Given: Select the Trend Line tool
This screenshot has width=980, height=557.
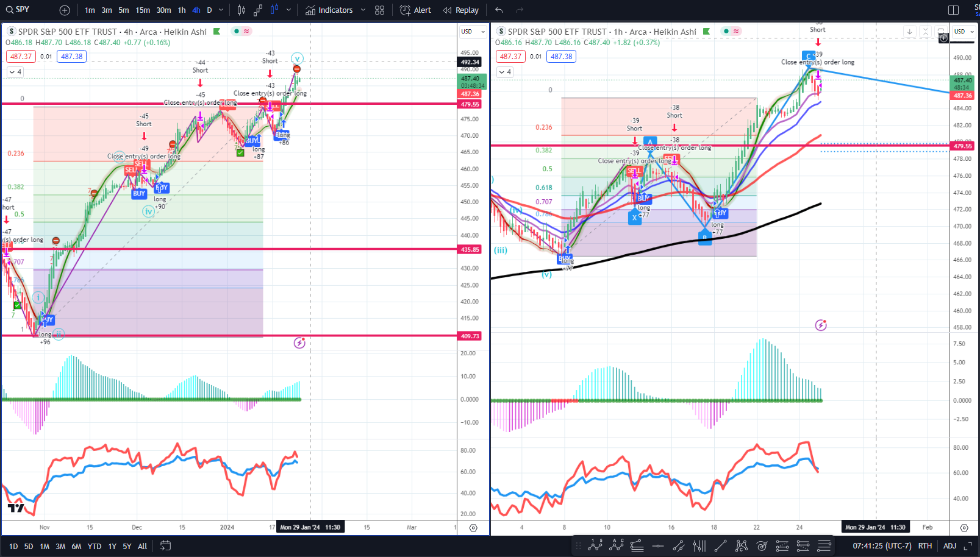Looking at the screenshot, I should click(720, 546).
